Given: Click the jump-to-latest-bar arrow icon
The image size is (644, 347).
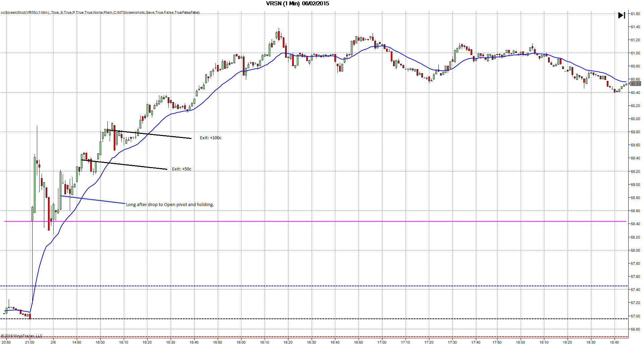Looking at the screenshot, I should pos(622,15).
